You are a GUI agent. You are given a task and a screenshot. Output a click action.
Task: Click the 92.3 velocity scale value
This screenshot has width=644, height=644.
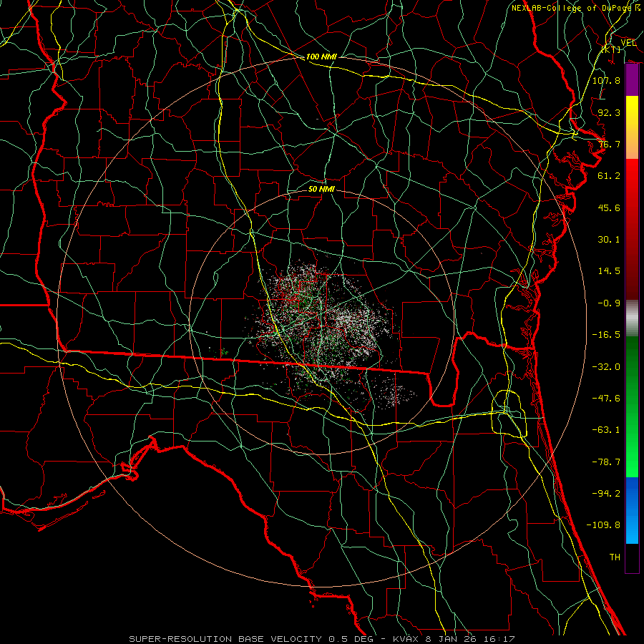[x=609, y=112]
